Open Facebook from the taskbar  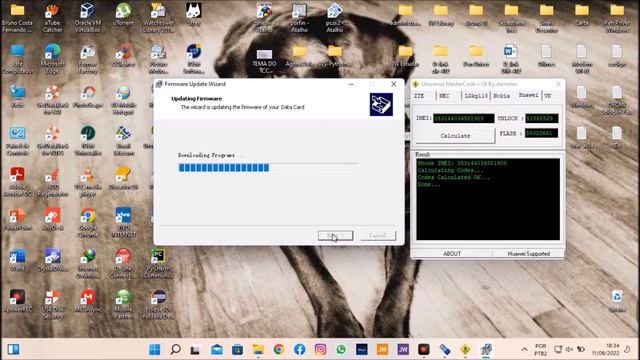(300, 349)
